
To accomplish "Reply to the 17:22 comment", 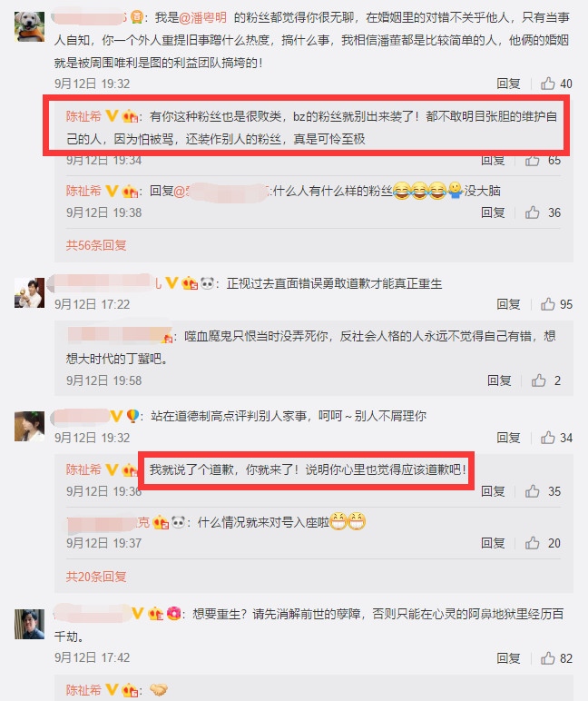I will tap(508, 304).
